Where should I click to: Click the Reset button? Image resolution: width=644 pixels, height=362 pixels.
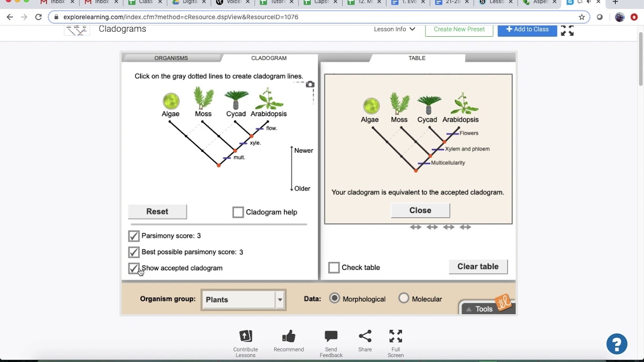(x=157, y=211)
